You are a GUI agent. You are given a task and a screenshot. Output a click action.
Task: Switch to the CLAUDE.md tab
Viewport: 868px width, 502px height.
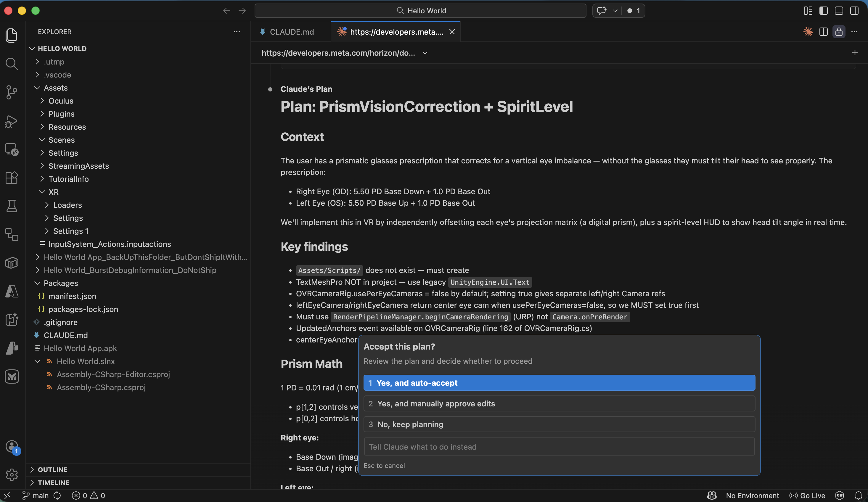tap(291, 32)
